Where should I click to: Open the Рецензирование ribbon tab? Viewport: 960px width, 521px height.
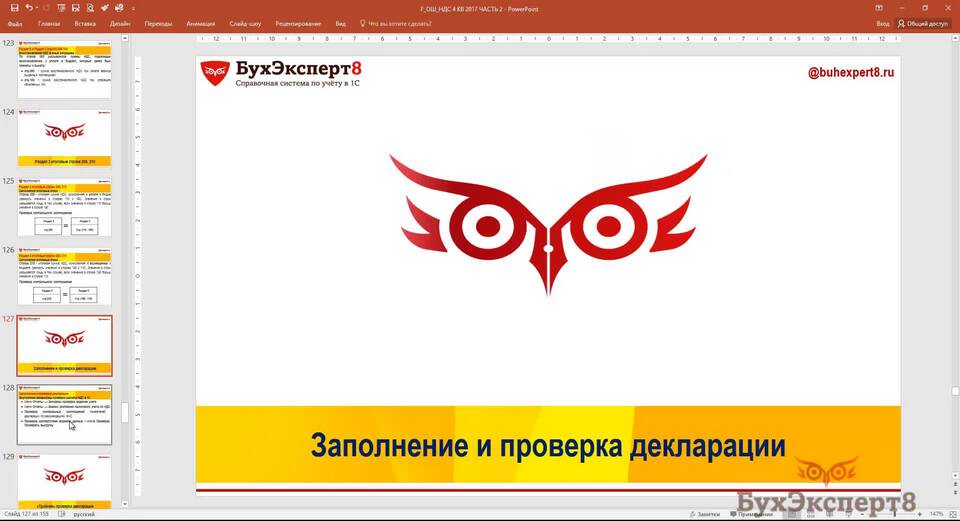click(x=298, y=24)
